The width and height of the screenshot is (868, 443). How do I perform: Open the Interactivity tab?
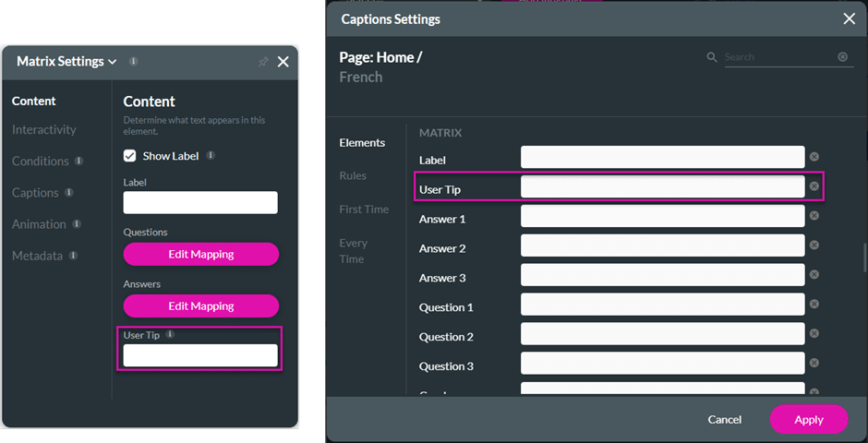pyautogui.click(x=44, y=129)
